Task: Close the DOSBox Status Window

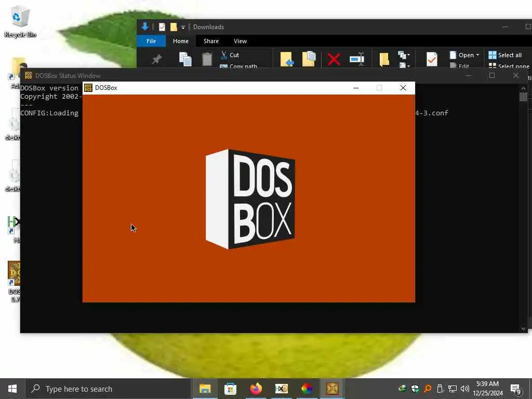Action: (x=516, y=76)
